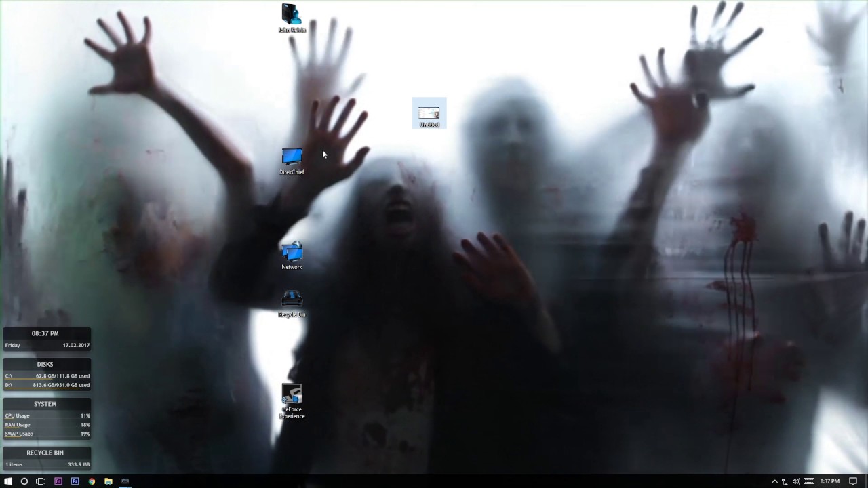This screenshot has width=868, height=488.
Task: Click the date 17.02.2017 in the widget
Action: coord(76,345)
